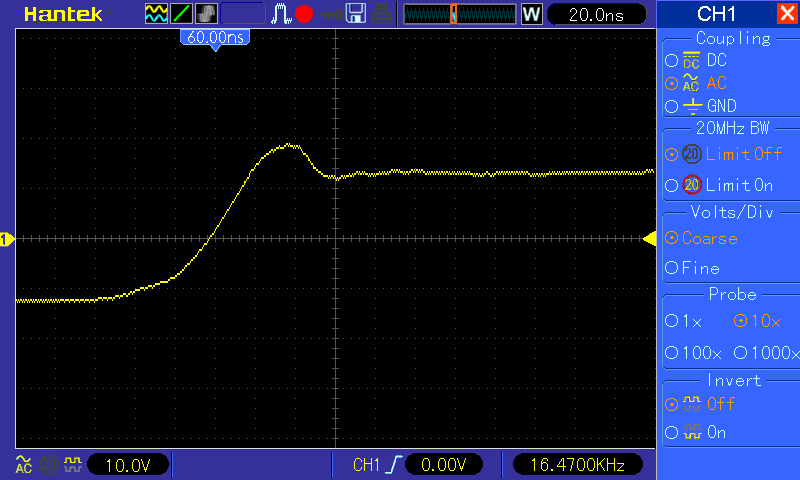Viewport: 800px width, 480px height.
Task: Select AC coupling
Action: [x=696, y=83]
